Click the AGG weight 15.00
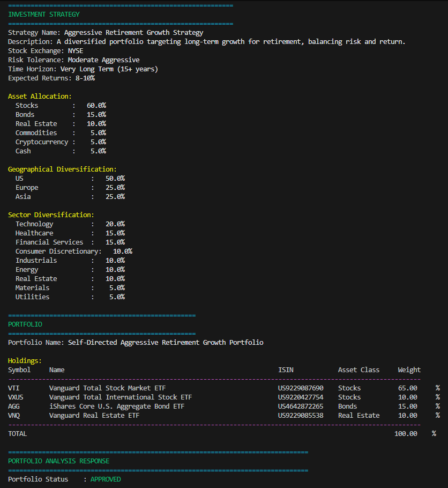This screenshot has width=448, height=488. [x=408, y=406]
